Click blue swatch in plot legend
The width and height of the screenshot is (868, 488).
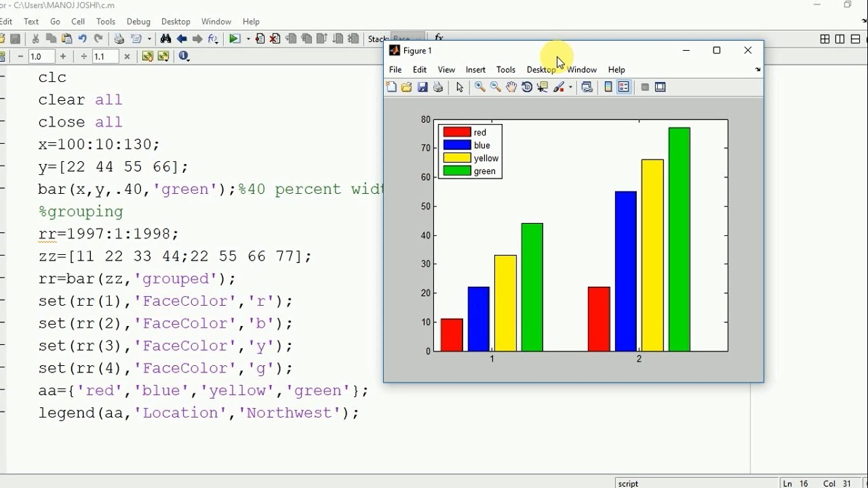pos(457,145)
